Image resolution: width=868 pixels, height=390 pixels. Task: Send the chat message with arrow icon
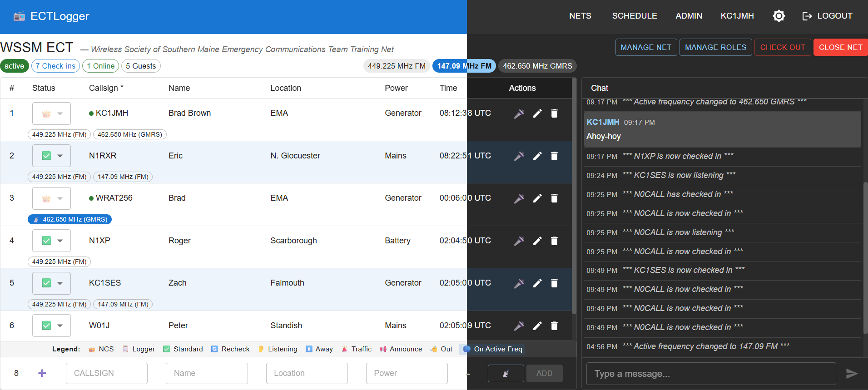tap(852, 374)
